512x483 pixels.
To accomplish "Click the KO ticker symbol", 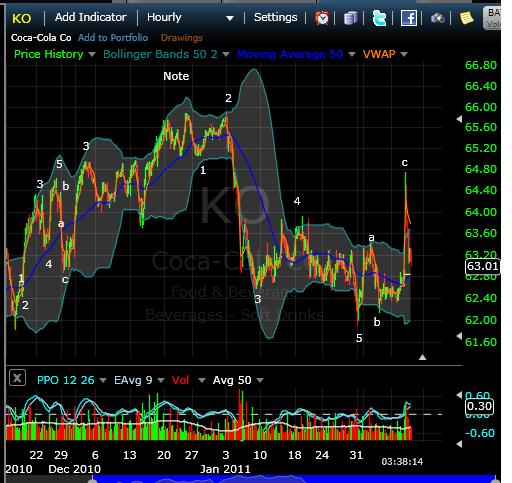I will pos(22,18).
